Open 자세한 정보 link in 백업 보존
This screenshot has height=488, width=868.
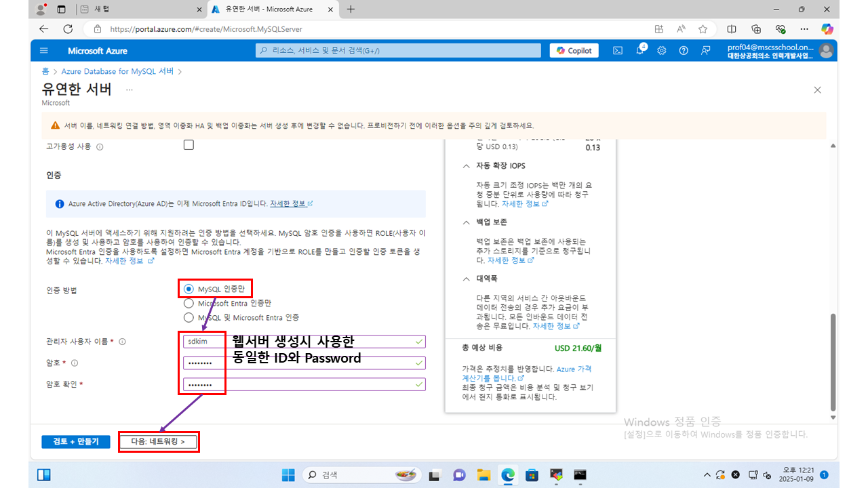511,260
